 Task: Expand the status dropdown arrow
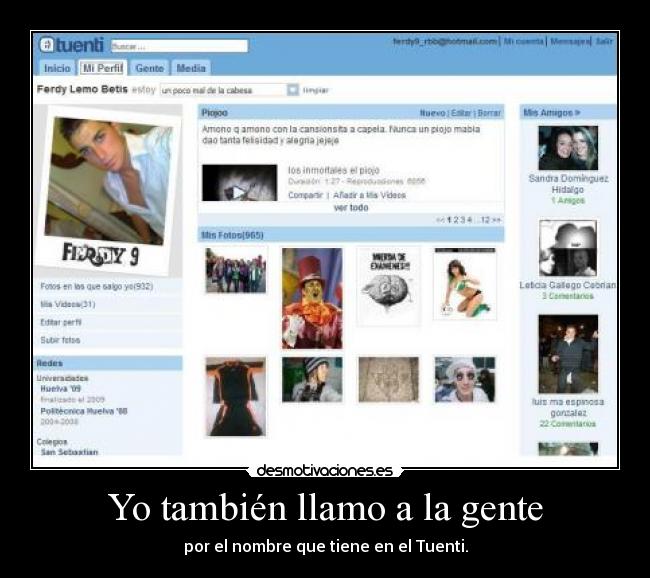(x=293, y=90)
